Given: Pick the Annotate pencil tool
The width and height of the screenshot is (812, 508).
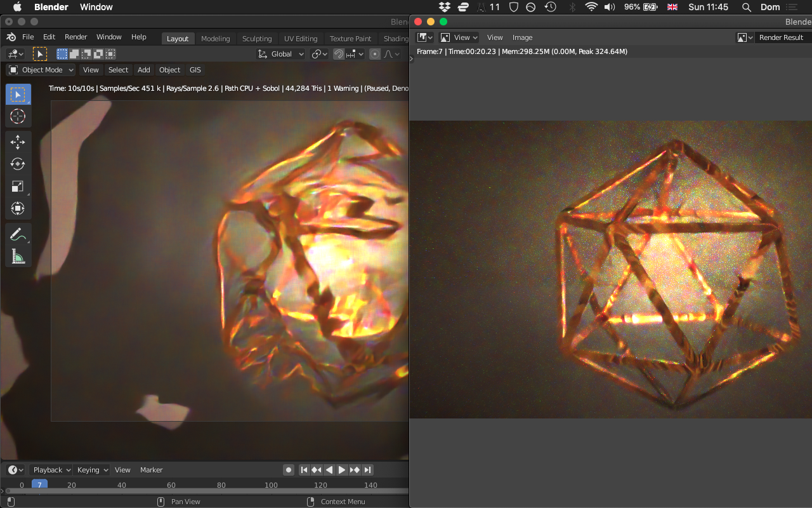Looking at the screenshot, I should tap(18, 234).
